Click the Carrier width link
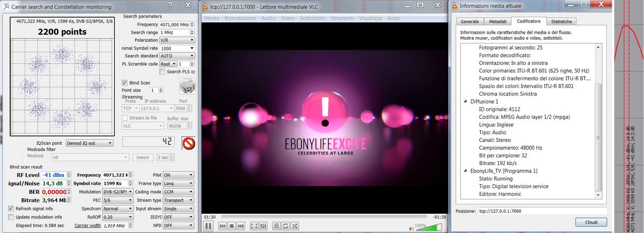 coord(88,225)
